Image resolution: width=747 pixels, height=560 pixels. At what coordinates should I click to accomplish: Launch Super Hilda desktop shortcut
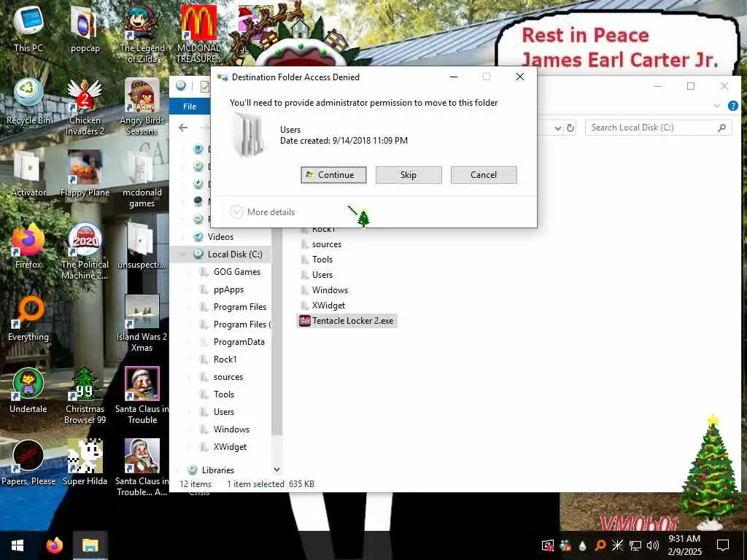(x=85, y=463)
